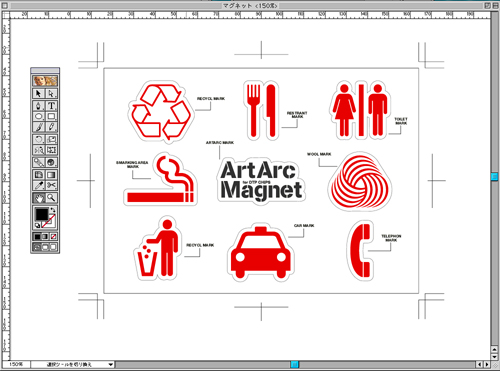Select the Pen tool
The image size is (500, 371).
pos(39,106)
